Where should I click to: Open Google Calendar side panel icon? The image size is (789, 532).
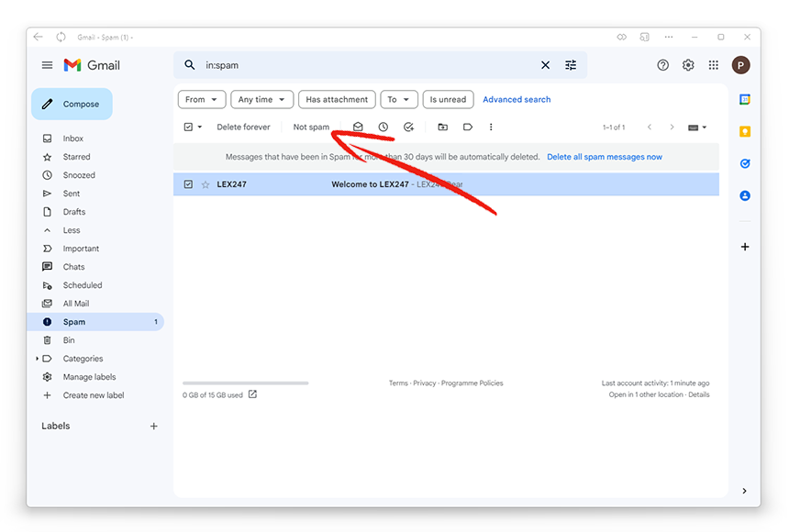[745, 100]
